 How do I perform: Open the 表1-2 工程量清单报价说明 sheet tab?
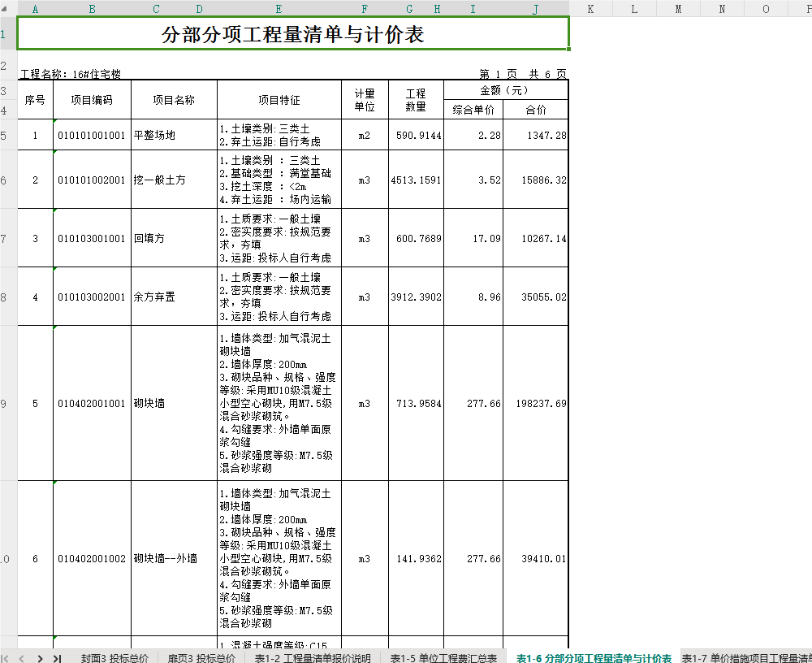pos(313,658)
